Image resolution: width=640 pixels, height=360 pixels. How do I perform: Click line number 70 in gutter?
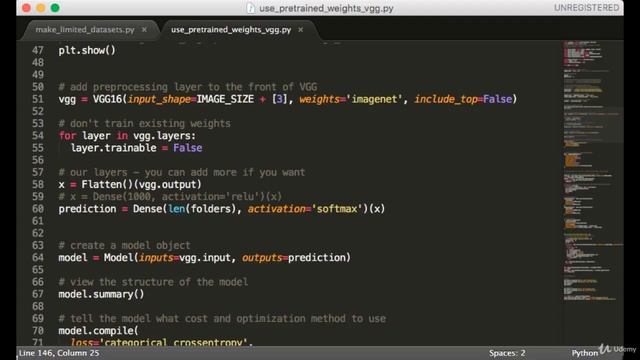tap(38, 331)
